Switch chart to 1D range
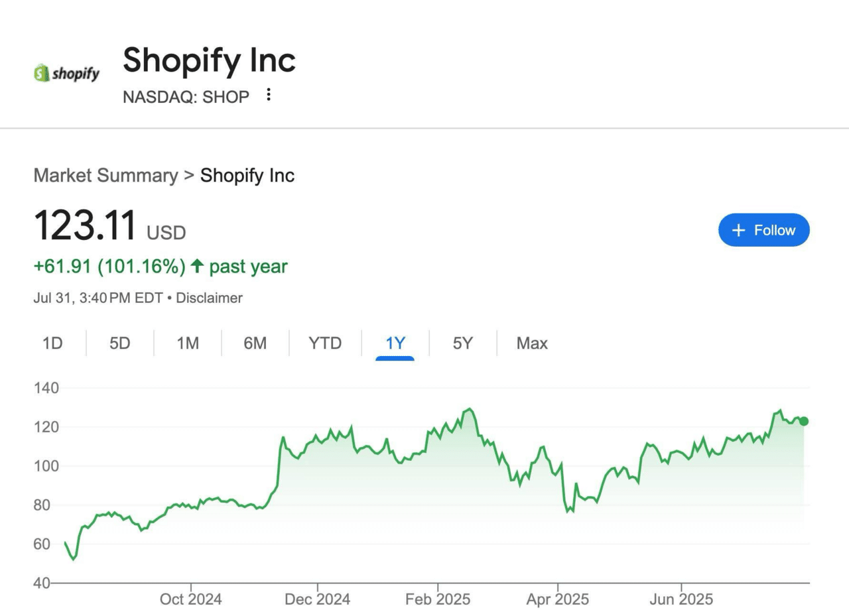Screen dimensions: 849x616 click(52, 343)
